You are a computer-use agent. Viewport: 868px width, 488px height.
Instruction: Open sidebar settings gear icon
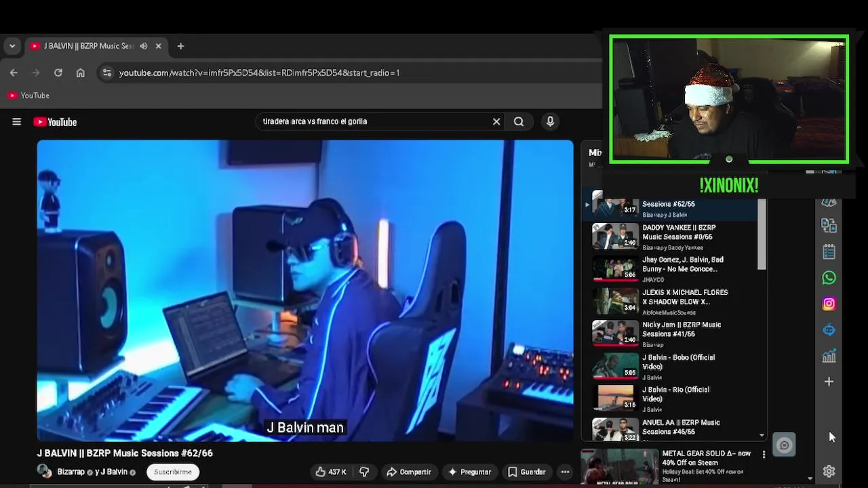tap(829, 471)
